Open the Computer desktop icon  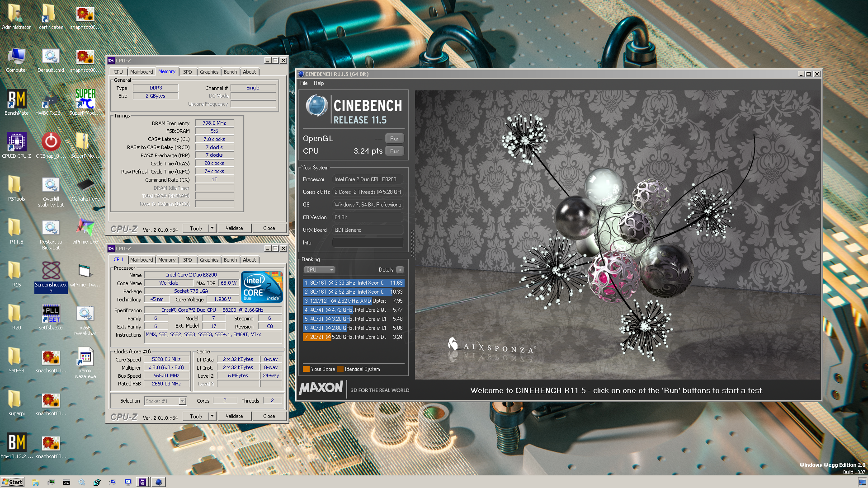point(16,60)
